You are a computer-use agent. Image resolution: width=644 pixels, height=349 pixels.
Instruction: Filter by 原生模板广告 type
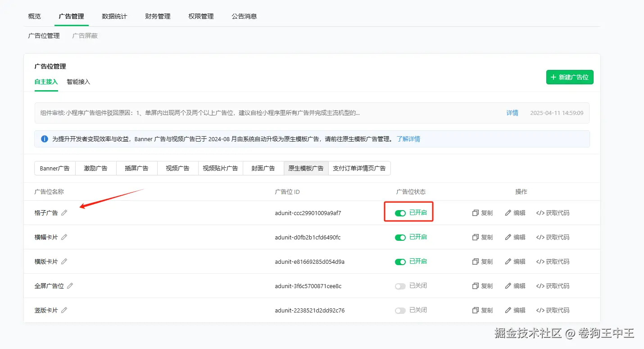tap(306, 168)
